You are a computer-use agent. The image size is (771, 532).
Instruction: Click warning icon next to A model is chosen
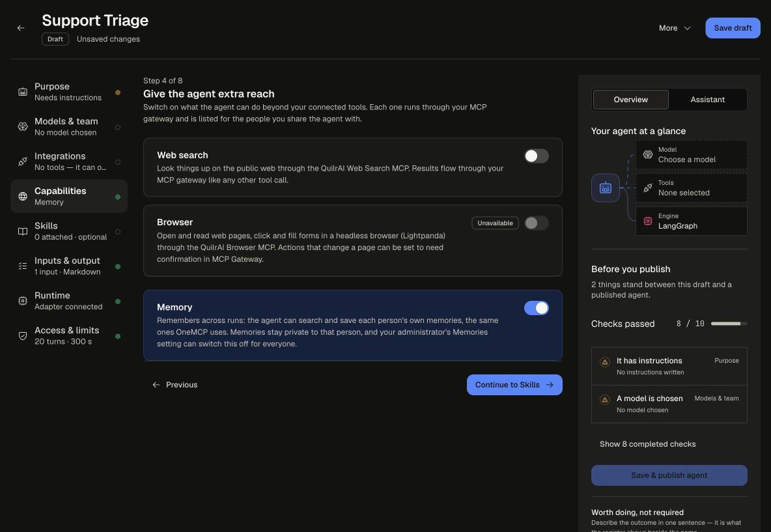coord(605,400)
